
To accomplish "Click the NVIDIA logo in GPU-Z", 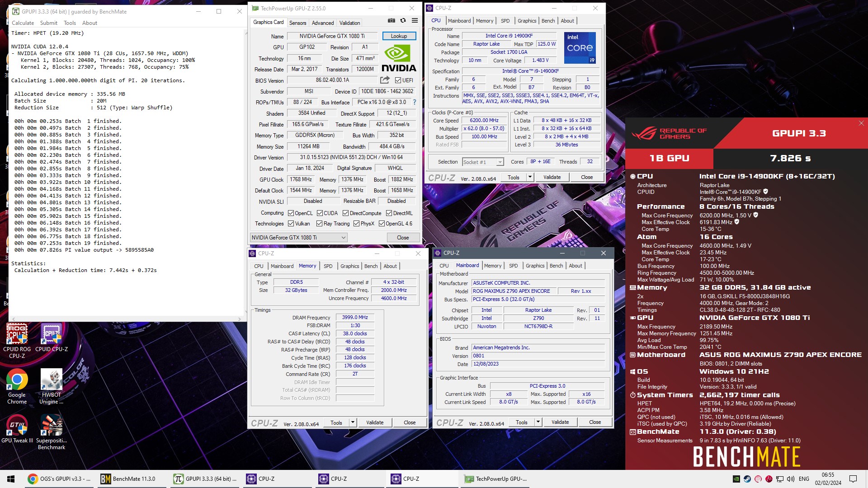I will click(399, 59).
